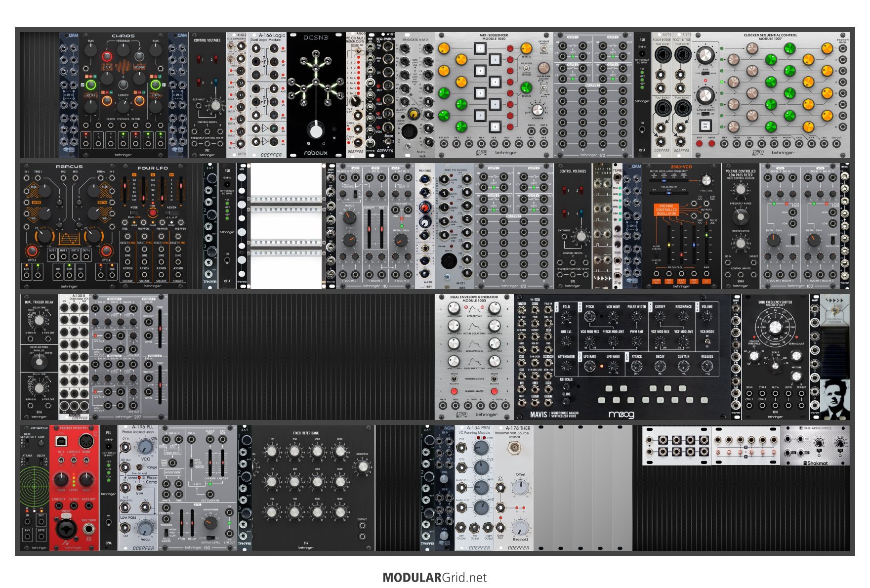This screenshot has height=588, width=870.
Task: Click the RESONANCE knob on Mavis
Action: pos(683,317)
